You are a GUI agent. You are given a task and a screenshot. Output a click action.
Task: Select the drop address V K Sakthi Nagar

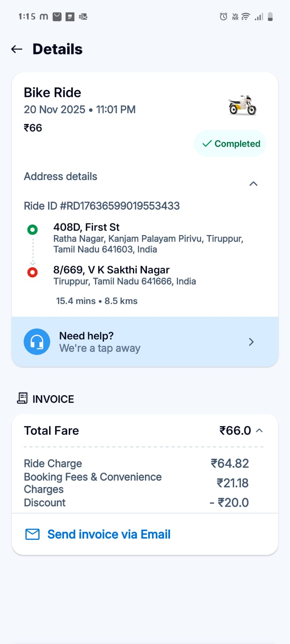[111, 270]
